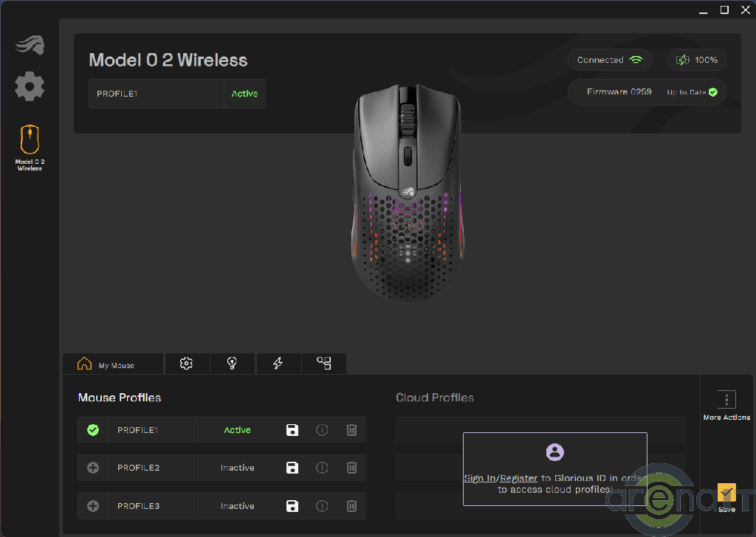Open the key binding layout tab
This screenshot has width=756, height=537.
pyautogui.click(x=324, y=364)
